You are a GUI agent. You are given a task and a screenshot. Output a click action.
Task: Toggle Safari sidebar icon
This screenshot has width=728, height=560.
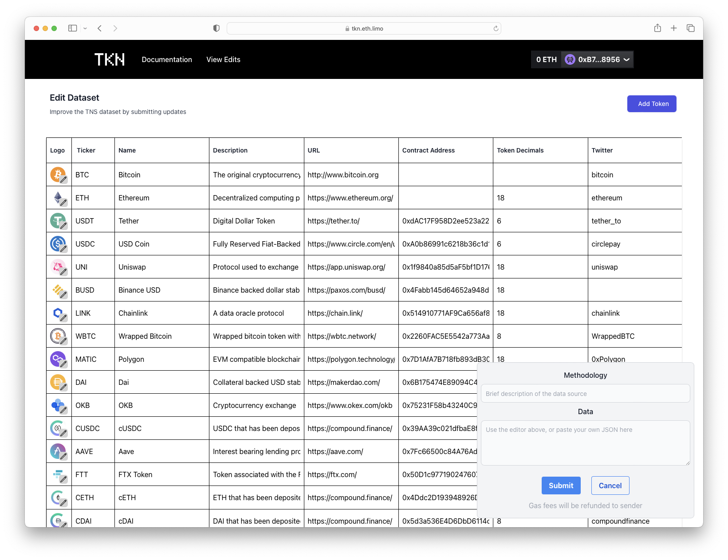[72, 28]
